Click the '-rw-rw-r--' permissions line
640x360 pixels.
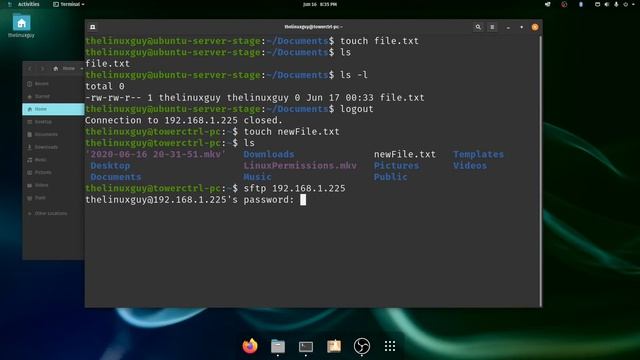(255, 98)
